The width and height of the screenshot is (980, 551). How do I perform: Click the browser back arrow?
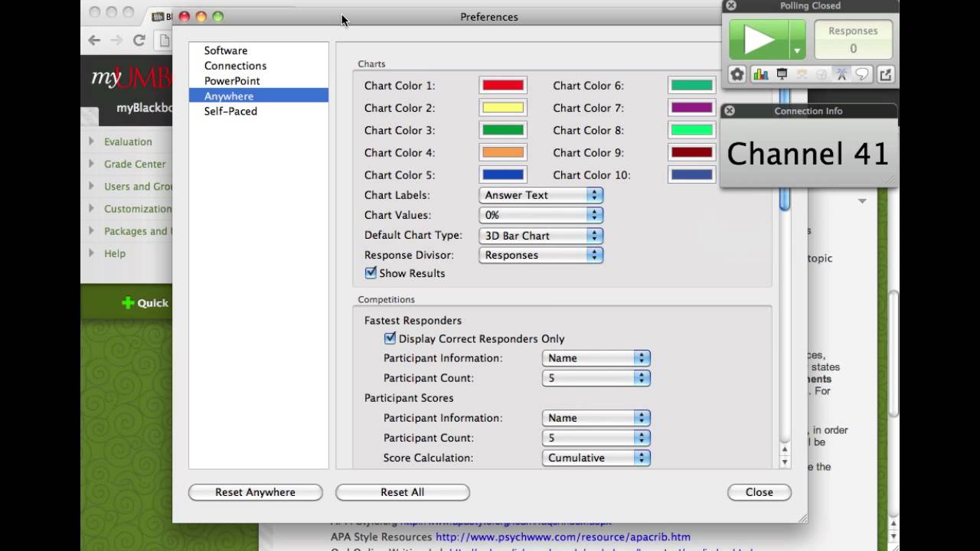[x=94, y=40]
